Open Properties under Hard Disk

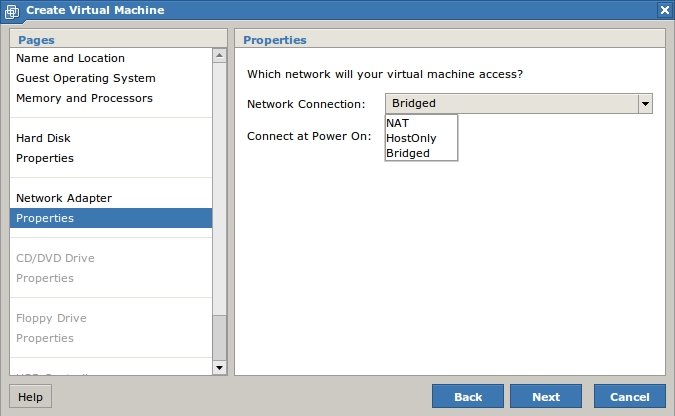[x=111, y=158]
